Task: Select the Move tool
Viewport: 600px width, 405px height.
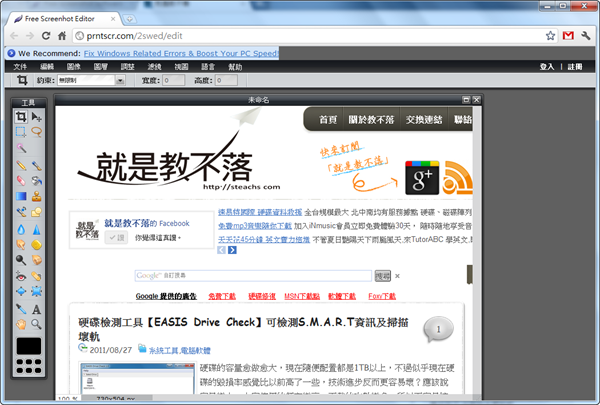Action: 37,116
